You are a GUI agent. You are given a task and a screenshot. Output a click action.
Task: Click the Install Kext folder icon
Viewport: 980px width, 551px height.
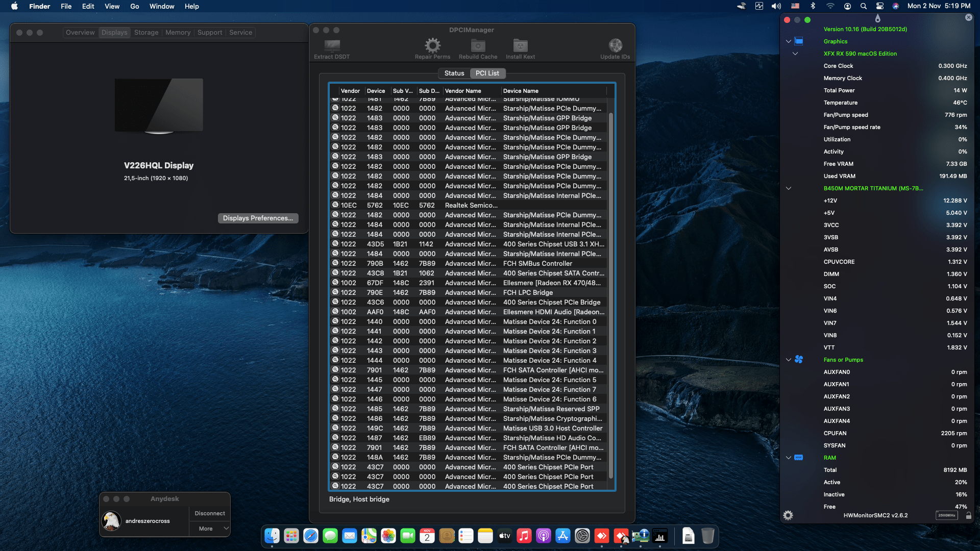click(x=520, y=46)
